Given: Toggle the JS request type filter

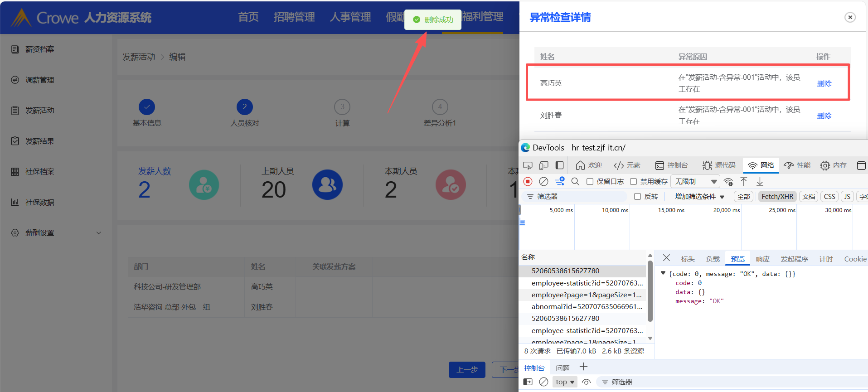Looking at the screenshot, I should pyautogui.click(x=847, y=197).
